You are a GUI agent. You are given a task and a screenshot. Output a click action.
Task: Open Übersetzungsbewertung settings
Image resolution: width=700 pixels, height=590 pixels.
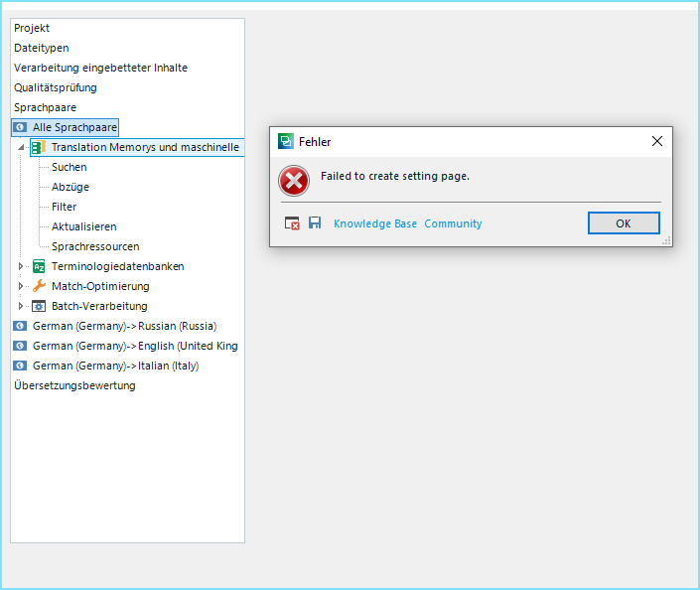[x=74, y=386]
